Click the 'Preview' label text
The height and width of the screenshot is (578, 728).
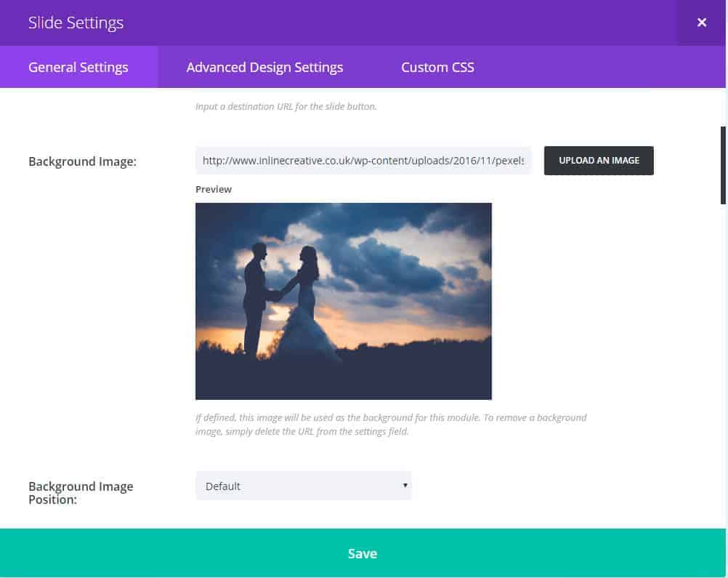214,189
